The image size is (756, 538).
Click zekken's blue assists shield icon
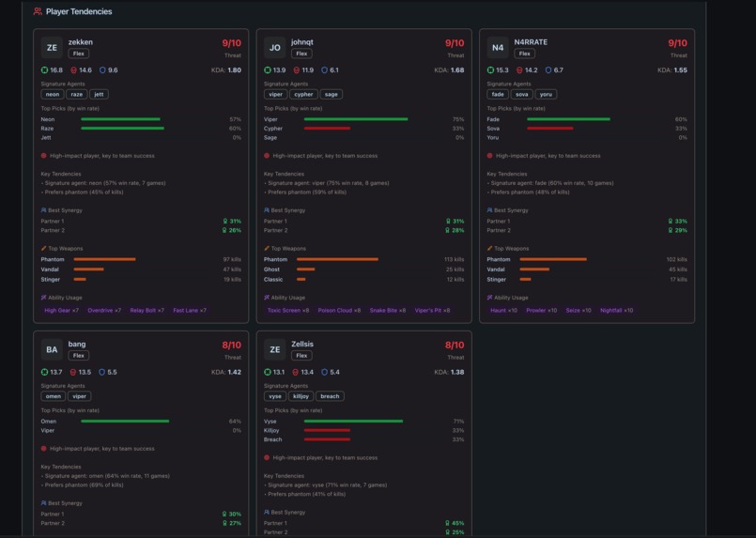(x=102, y=69)
